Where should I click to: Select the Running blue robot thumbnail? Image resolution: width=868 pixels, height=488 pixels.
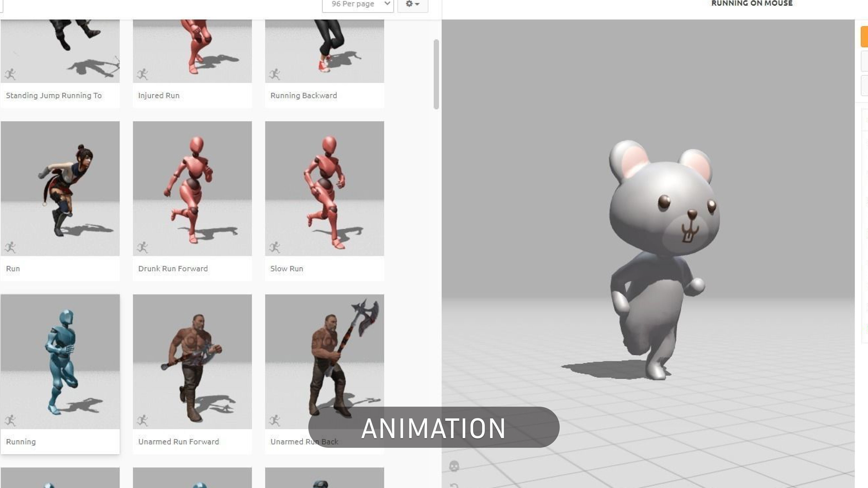pos(60,361)
